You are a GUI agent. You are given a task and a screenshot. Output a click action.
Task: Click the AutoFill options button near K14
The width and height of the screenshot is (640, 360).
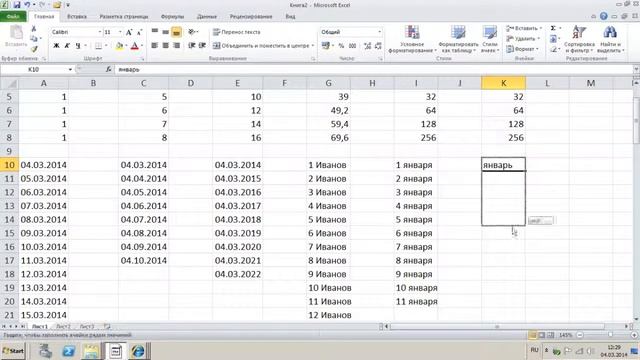(540, 221)
